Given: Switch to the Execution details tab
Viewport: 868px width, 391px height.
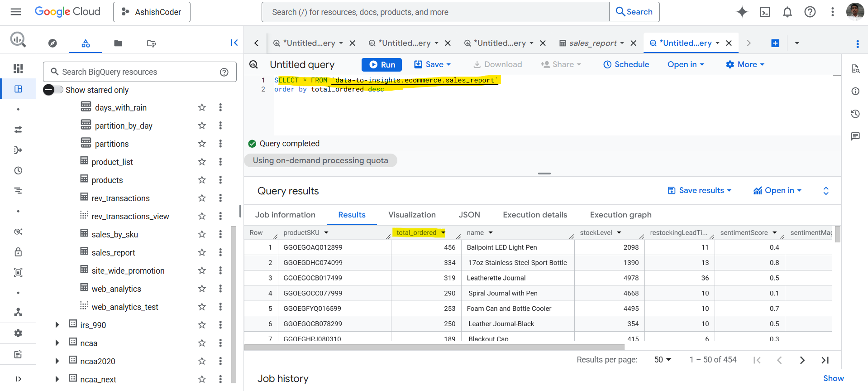Looking at the screenshot, I should click(x=534, y=215).
